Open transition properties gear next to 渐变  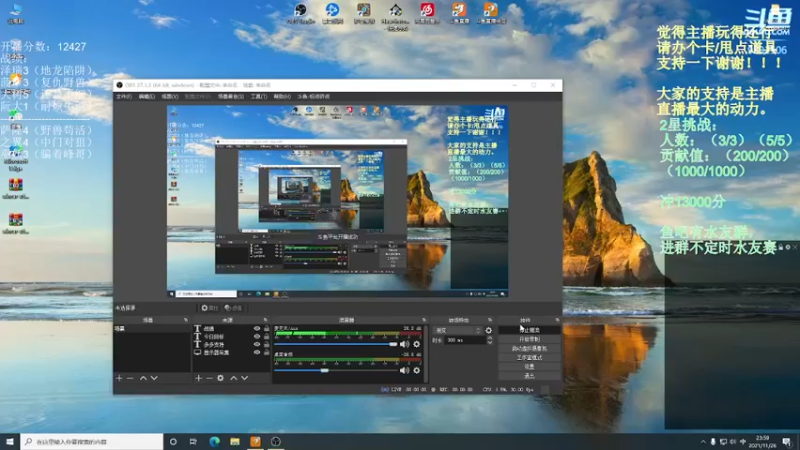pos(489,331)
